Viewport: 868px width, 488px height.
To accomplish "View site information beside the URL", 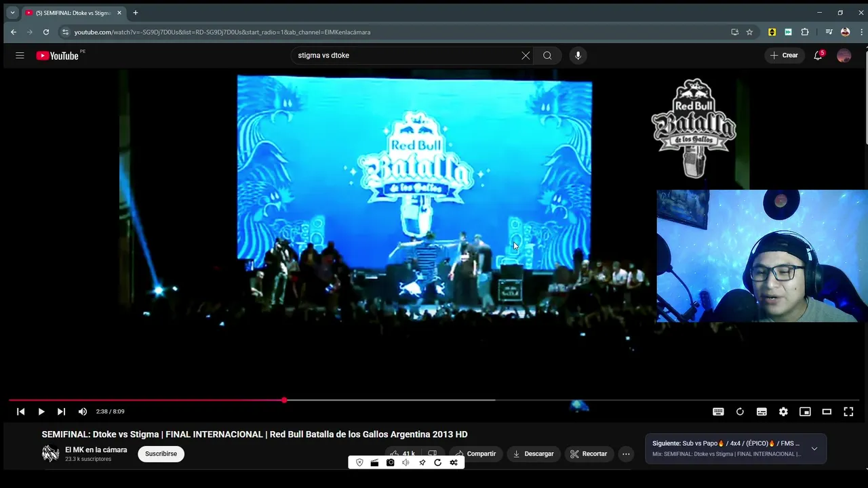I will click(x=65, y=32).
